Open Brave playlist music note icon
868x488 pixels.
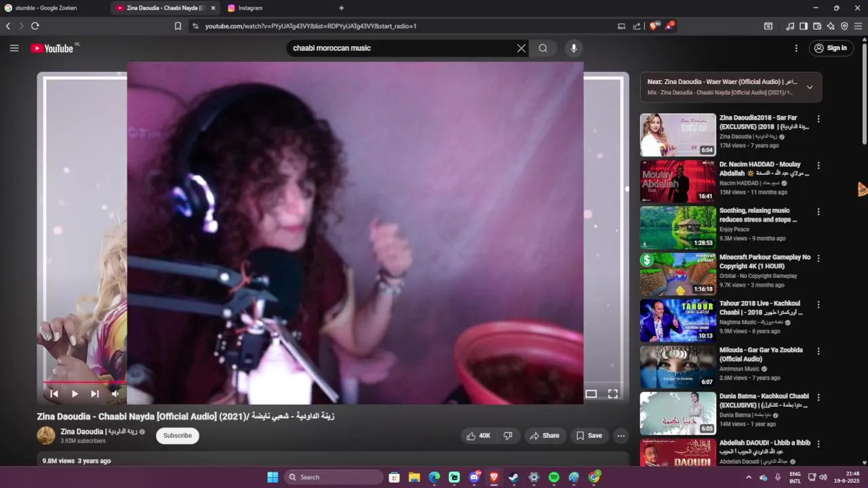point(790,26)
